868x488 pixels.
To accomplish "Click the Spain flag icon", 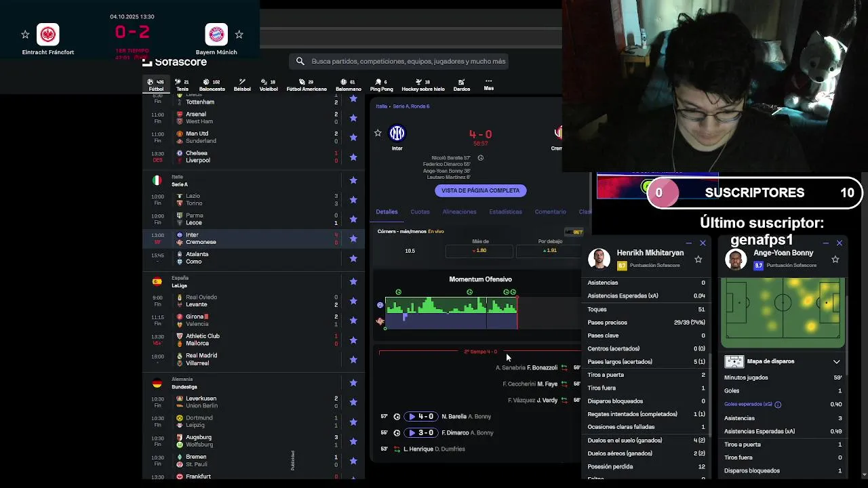I will (157, 281).
